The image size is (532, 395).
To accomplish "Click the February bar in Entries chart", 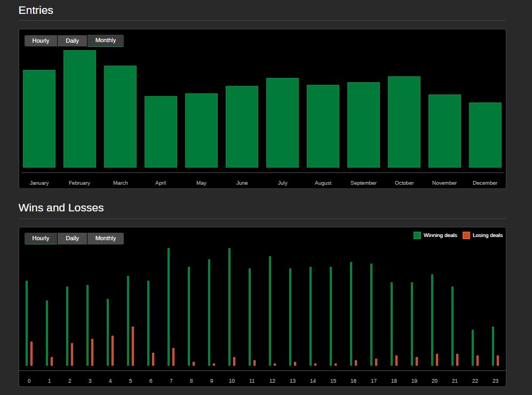I will [80, 109].
